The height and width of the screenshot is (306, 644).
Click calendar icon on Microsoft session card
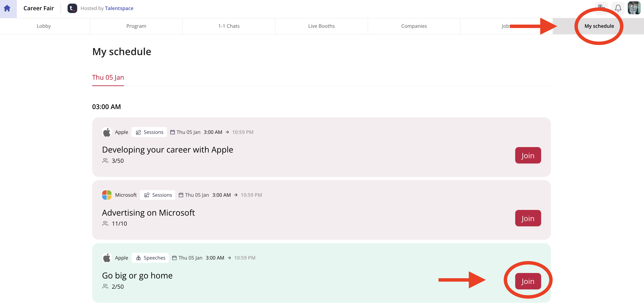click(x=181, y=195)
